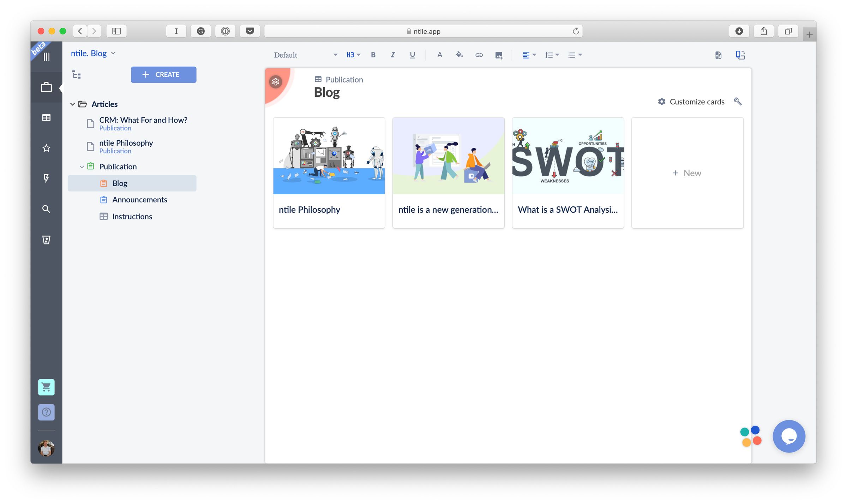Collapse the Publication tree node

(82, 166)
